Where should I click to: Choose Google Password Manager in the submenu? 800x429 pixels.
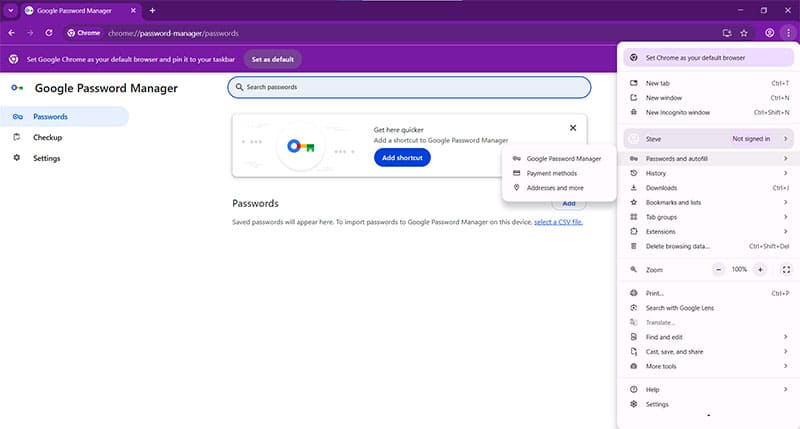[559, 159]
